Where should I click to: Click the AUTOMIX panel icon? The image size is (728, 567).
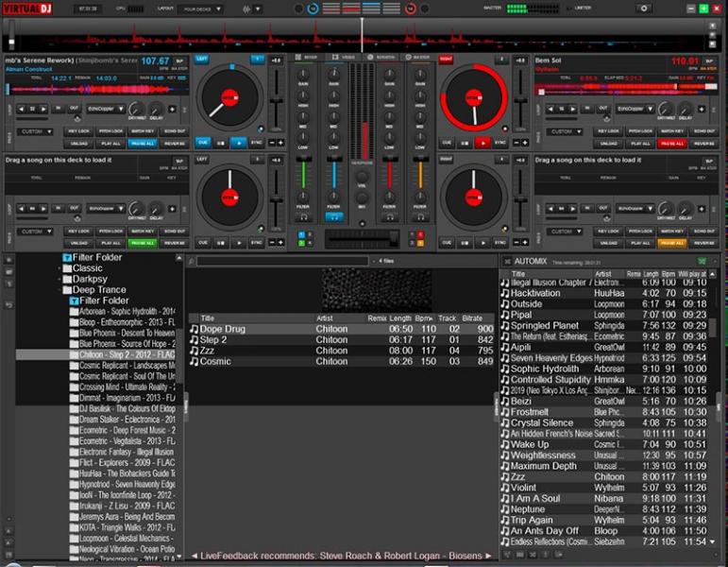[x=507, y=261]
